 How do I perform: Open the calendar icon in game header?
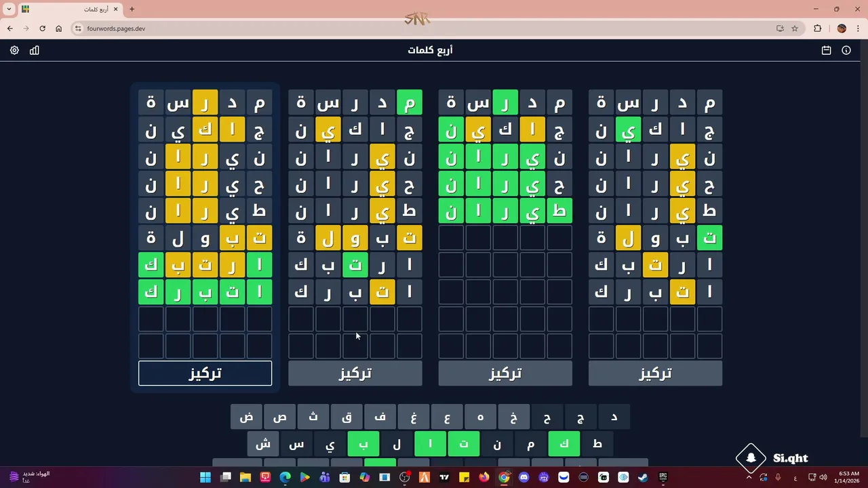tap(826, 50)
